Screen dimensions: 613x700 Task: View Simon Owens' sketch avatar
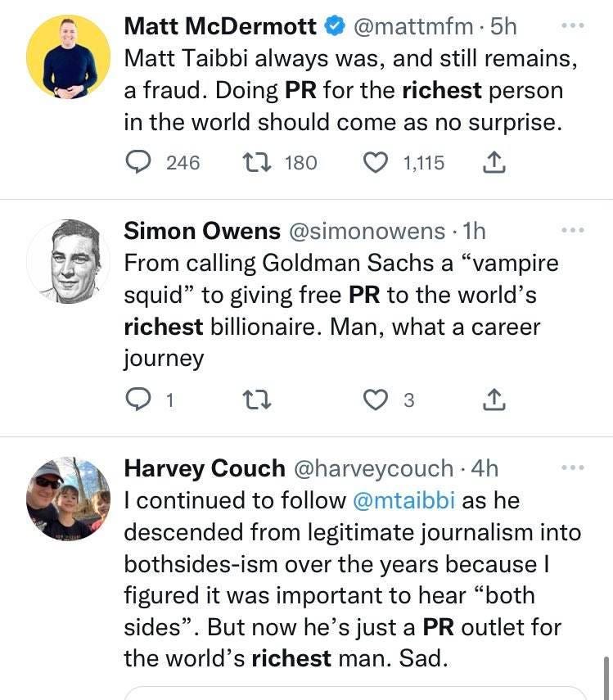pos(68,262)
